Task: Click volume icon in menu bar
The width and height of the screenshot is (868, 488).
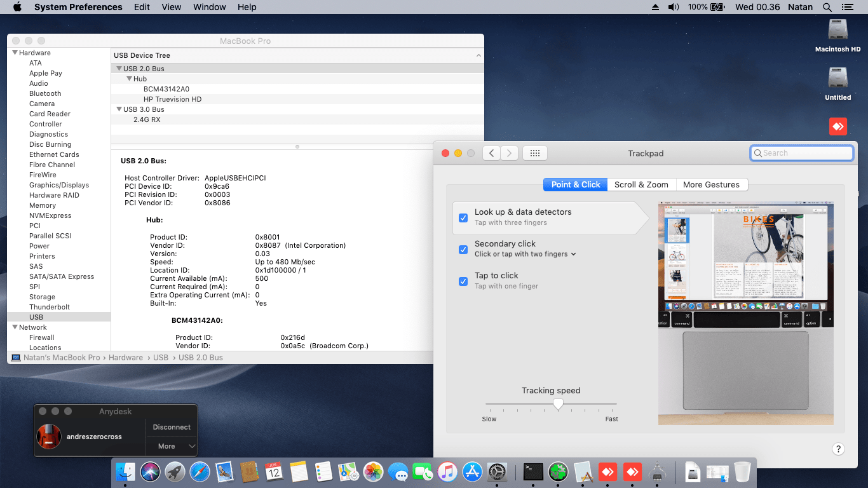Action: (x=674, y=7)
